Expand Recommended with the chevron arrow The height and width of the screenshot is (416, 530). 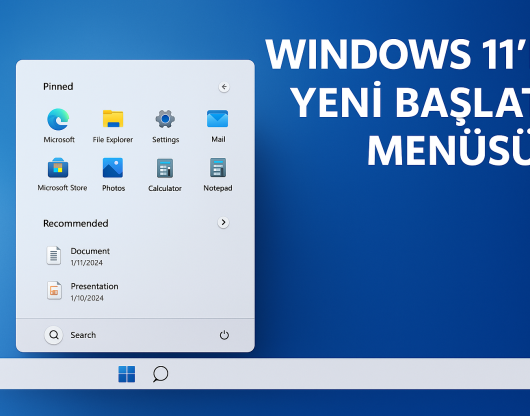click(x=223, y=222)
